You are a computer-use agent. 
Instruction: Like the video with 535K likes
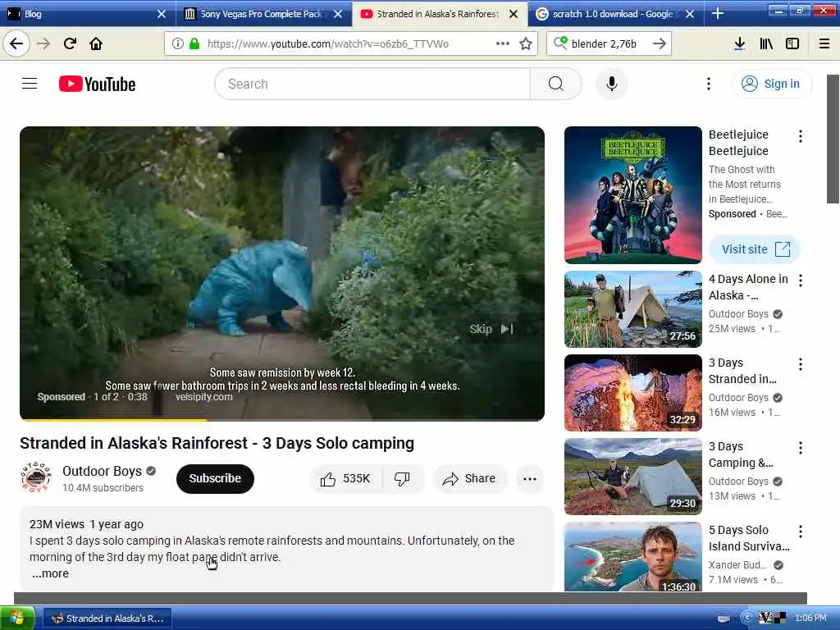coord(346,478)
